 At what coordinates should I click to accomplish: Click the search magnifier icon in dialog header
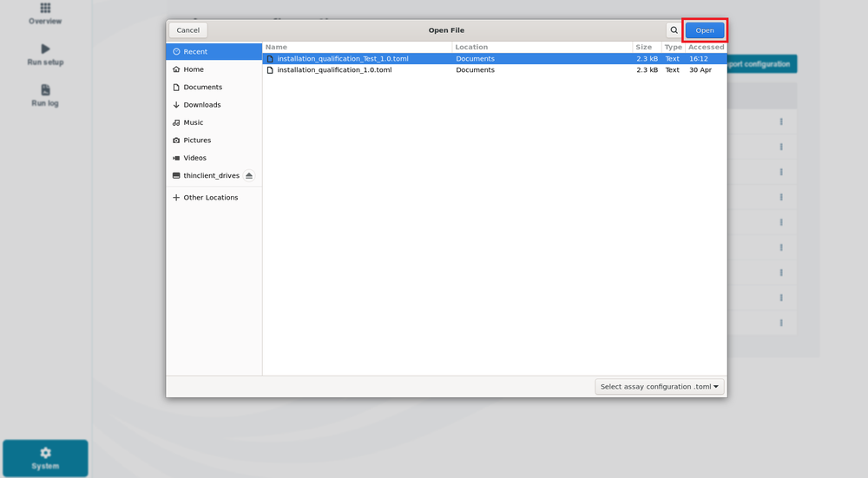coord(674,30)
